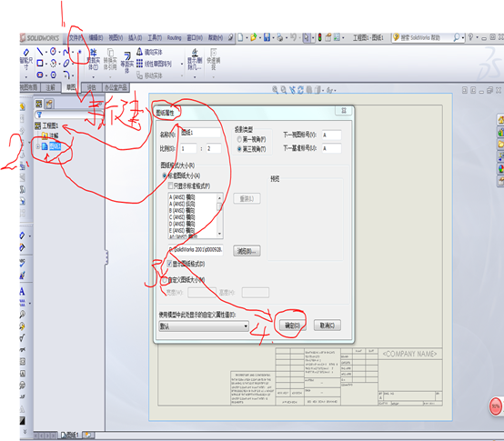Open the search options dropdown arrow
Screen dimensions: 504x441
click(463, 37)
